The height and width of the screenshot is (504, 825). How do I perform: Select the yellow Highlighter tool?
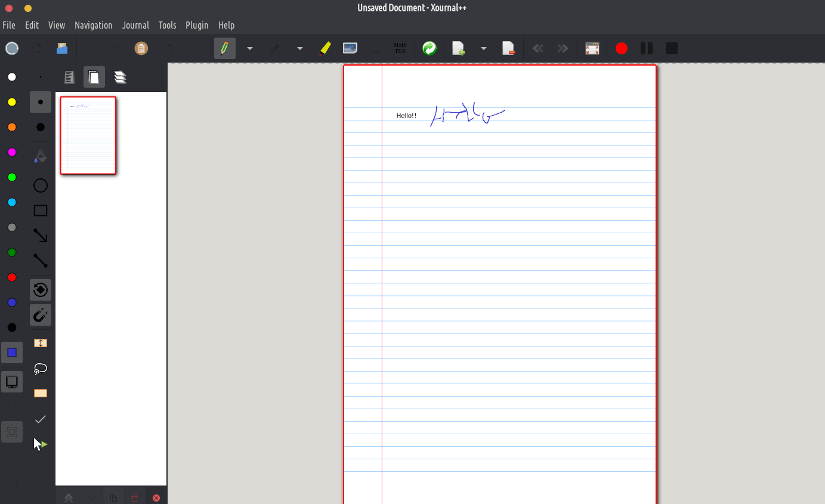click(325, 48)
